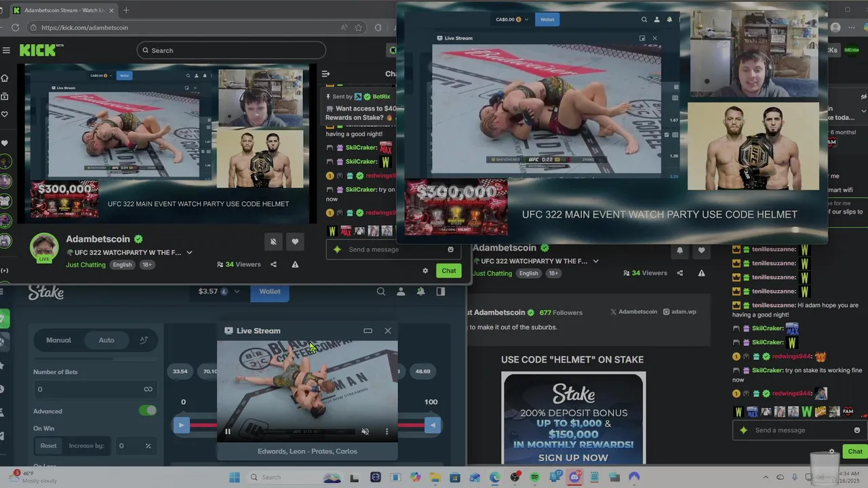Select Increase by under On Win
Image resolution: width=868 pixels, height=488 pixels.
[x=86, y=446]
